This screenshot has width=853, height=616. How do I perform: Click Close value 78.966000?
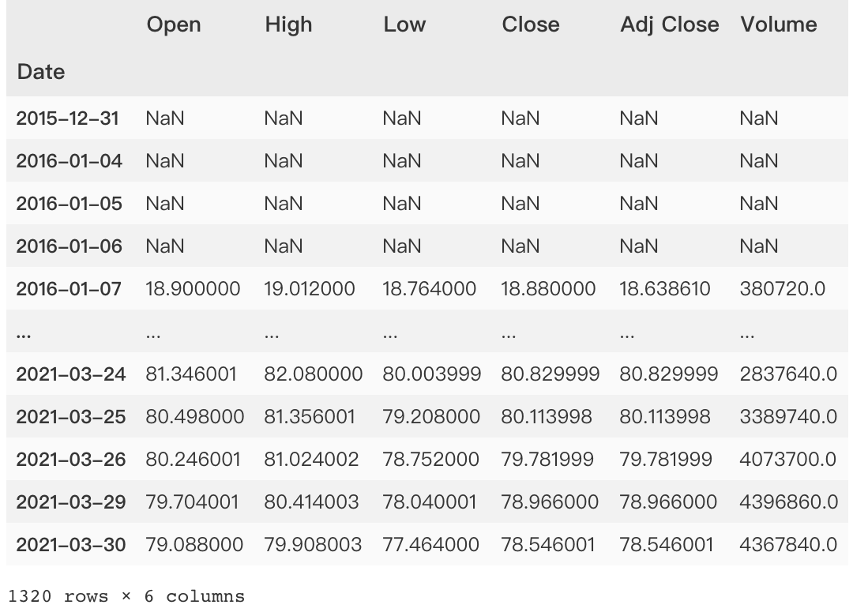pyautogui.click(x=550, y=501)
